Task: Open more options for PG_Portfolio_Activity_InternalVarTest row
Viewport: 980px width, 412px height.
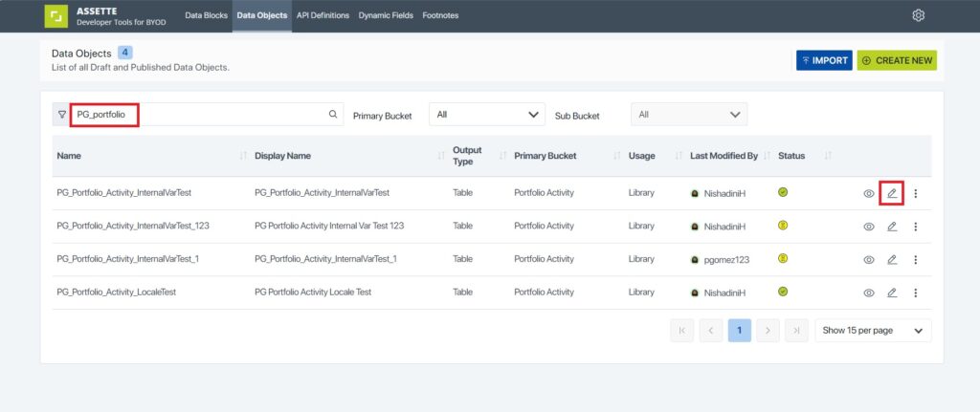Action: [x=916, y=193]
